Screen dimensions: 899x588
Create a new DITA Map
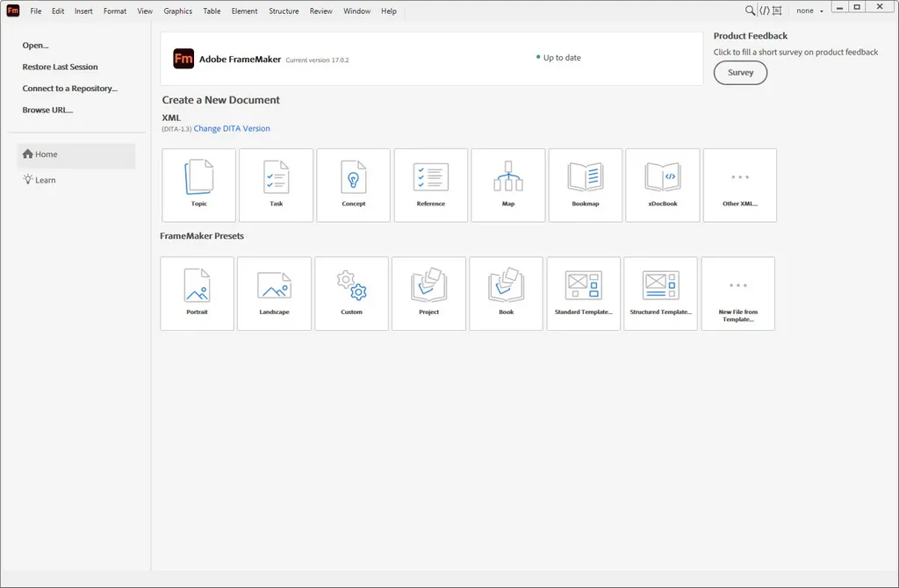pyautogui.click(x=508, y=185)
